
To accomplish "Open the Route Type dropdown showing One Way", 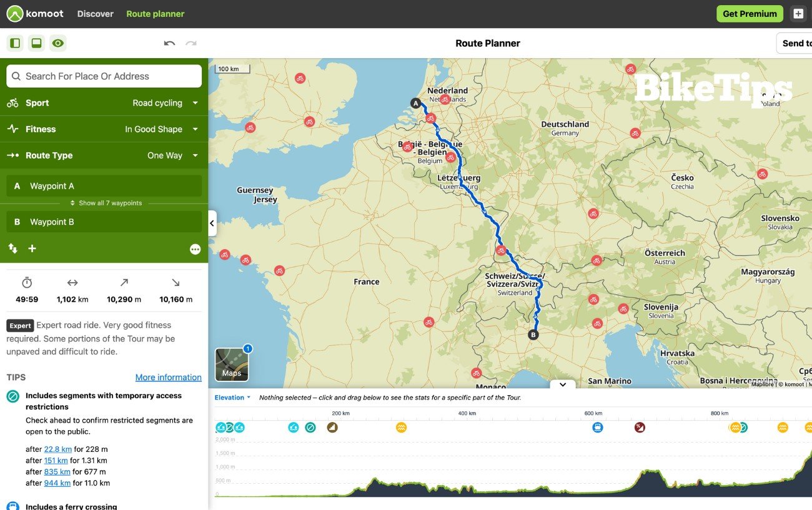I will (x=172, y=155).
